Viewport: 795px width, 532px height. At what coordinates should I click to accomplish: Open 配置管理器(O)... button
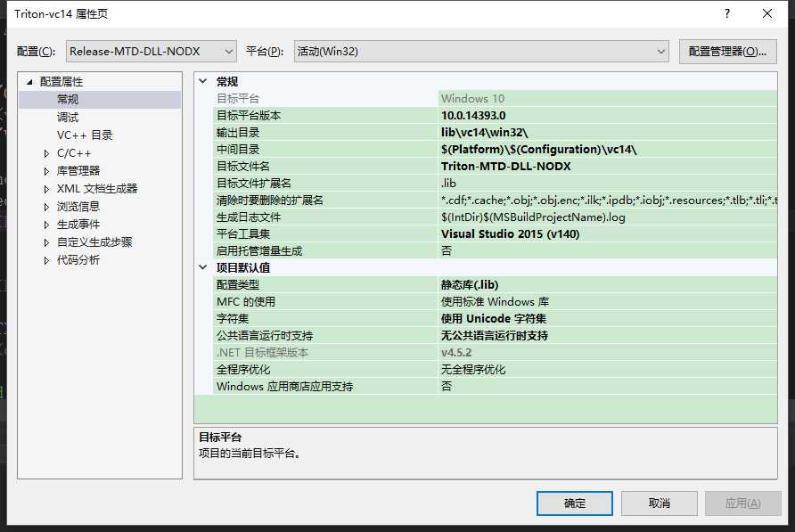[x=727, y=51]
